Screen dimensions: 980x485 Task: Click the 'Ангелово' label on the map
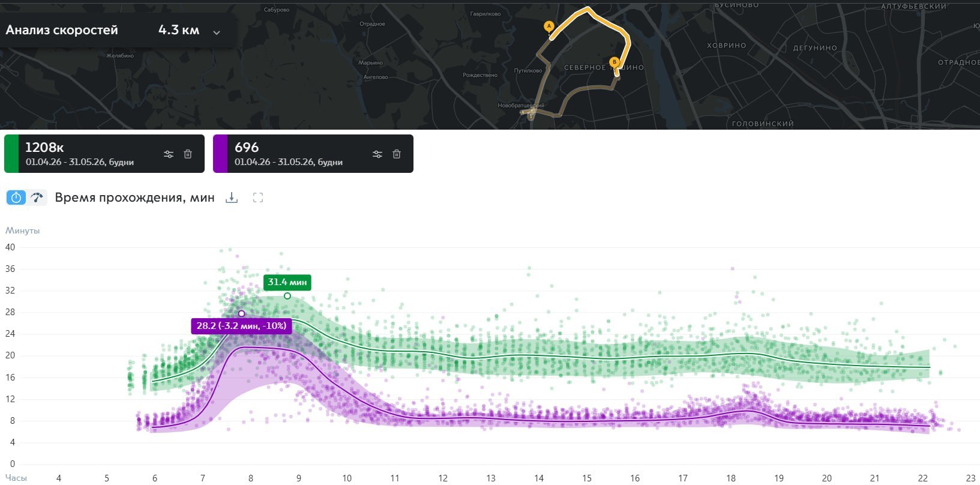pos(376,77)
